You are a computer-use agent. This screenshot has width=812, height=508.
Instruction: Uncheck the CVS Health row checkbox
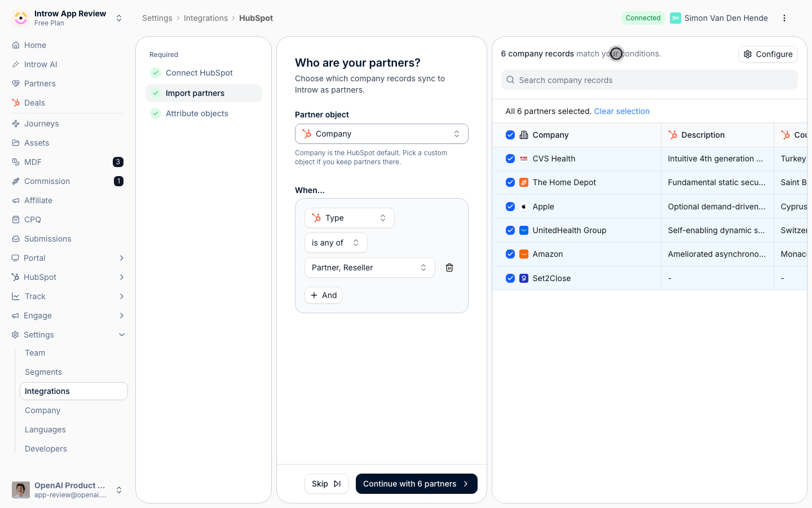point(510,159)
